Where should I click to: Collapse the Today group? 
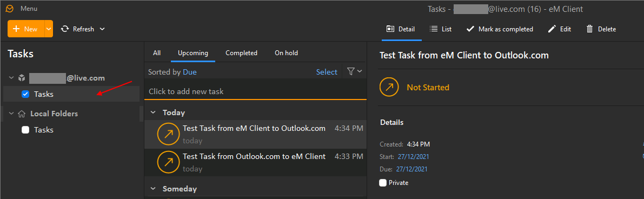tap(154, 112)
